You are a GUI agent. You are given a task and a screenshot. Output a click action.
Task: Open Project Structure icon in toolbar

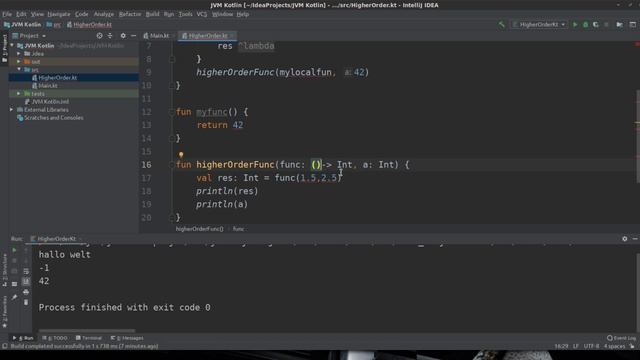coord(620,24)
